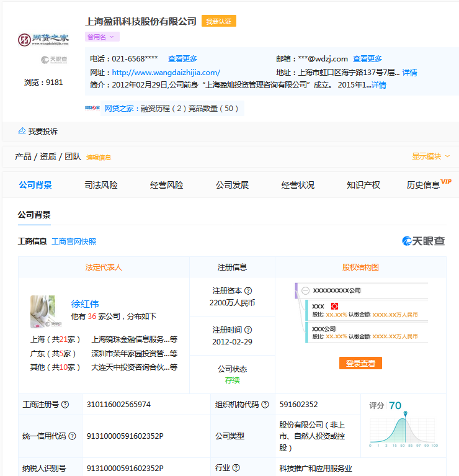This screenshot has height=476, width=459.
Task: Click 大连天中投资咨询合伙...等 company entry
Action: [x=135, y=367]
